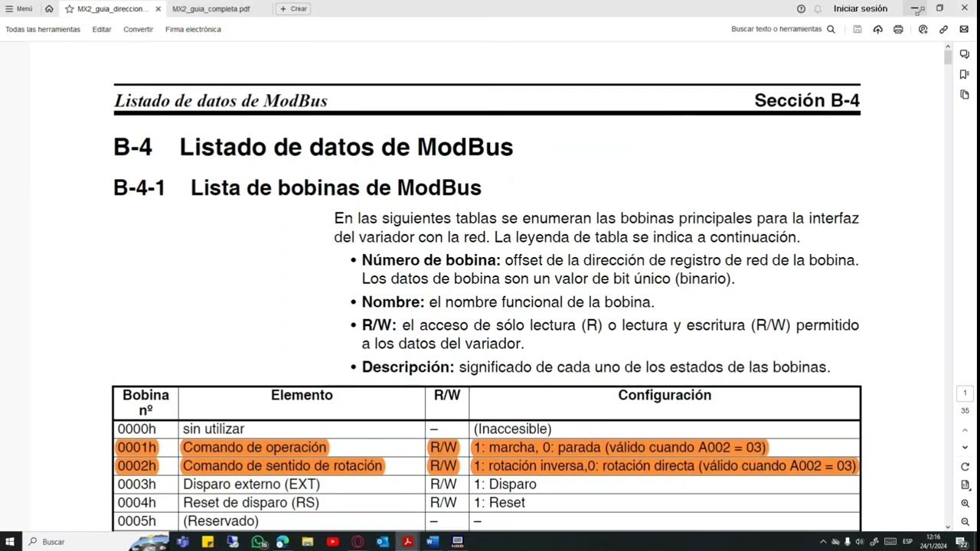This screenshot has width=980, height=551.
Task: Switch to MX2_guia_completa.pdf tab
Action: click(x=211, y=9)
